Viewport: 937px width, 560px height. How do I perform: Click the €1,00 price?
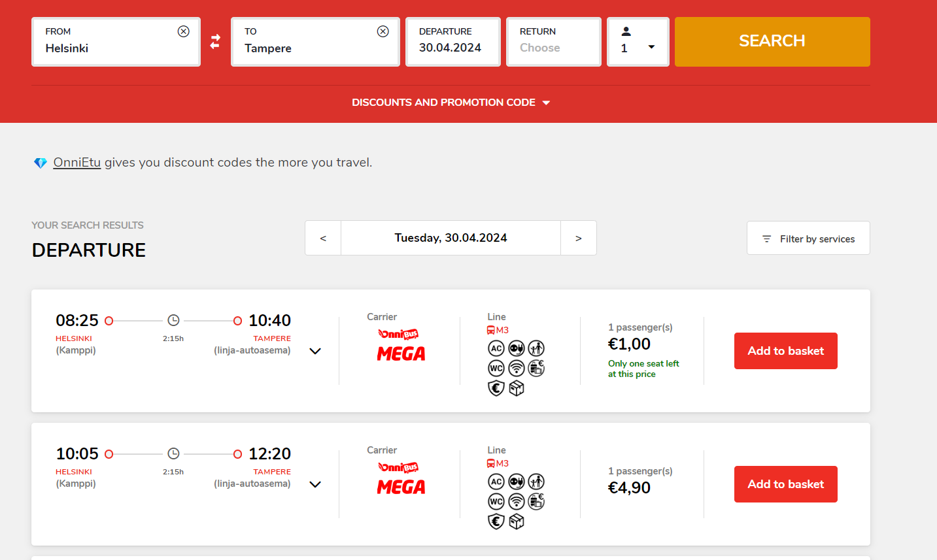click(629, 344)
